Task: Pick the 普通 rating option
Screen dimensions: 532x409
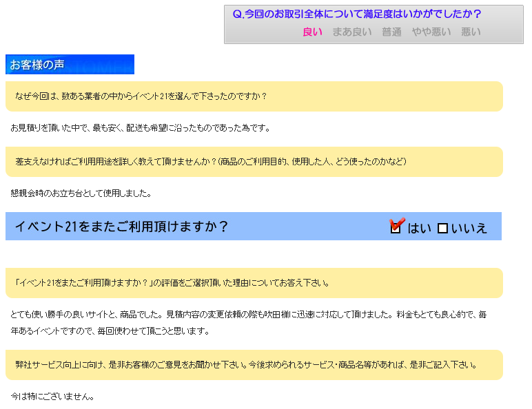Action: click(x=391, y=32)
